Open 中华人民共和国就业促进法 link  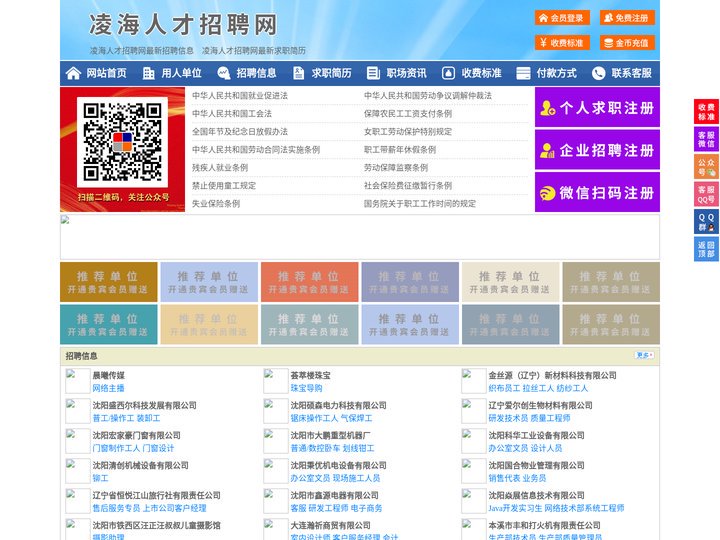pos(240,96)
